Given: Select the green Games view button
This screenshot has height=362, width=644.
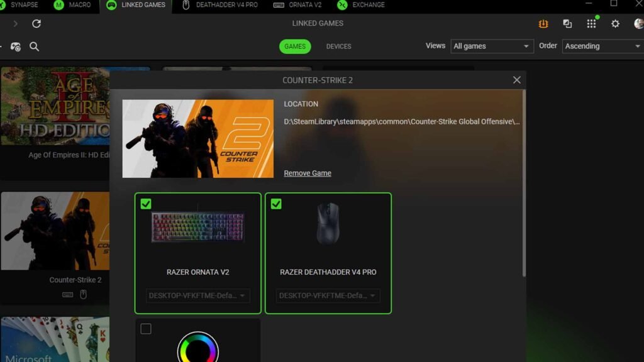Looking at the screenshot, I should pyautogui.click(x=295, y=47).
